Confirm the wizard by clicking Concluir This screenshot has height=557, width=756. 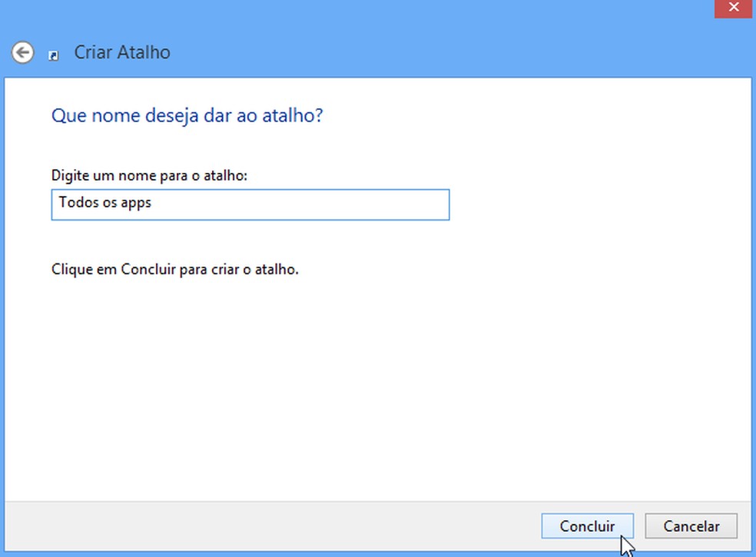tap(587, 526)
